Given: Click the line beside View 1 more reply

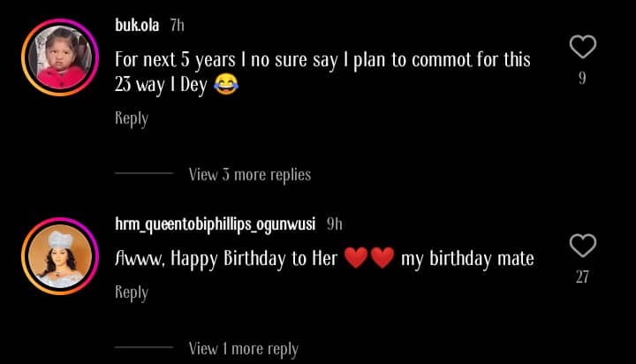Looking at the screenshot, I should click(144, 347).
